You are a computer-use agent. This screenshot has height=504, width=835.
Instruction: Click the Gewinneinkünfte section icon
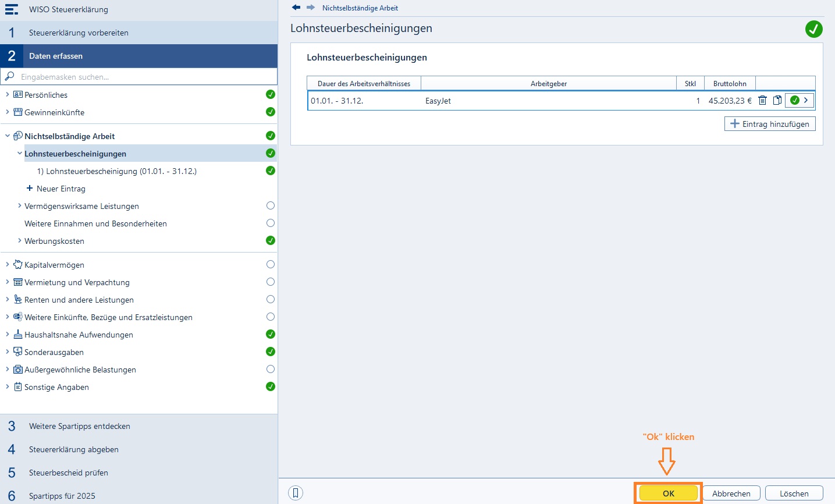pos(18,112)
